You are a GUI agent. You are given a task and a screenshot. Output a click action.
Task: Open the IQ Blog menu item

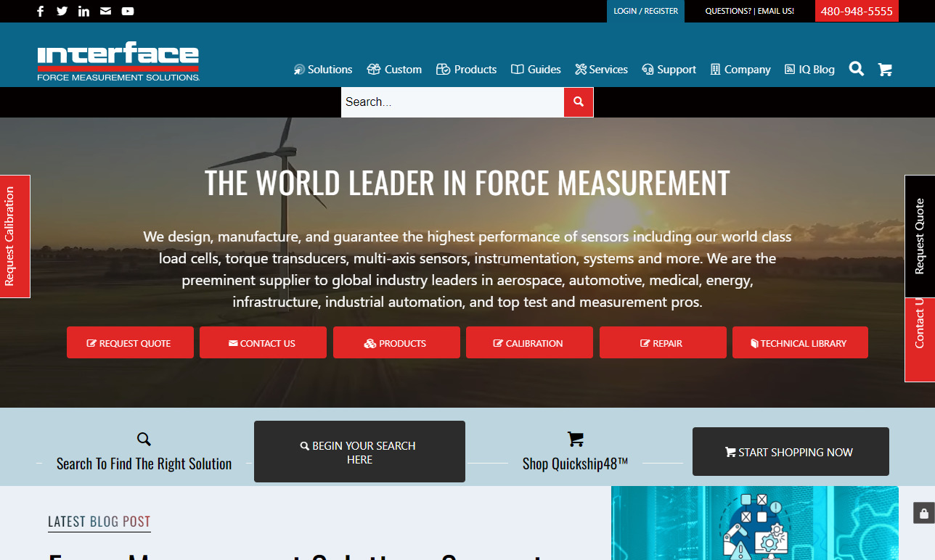(809, 70)
